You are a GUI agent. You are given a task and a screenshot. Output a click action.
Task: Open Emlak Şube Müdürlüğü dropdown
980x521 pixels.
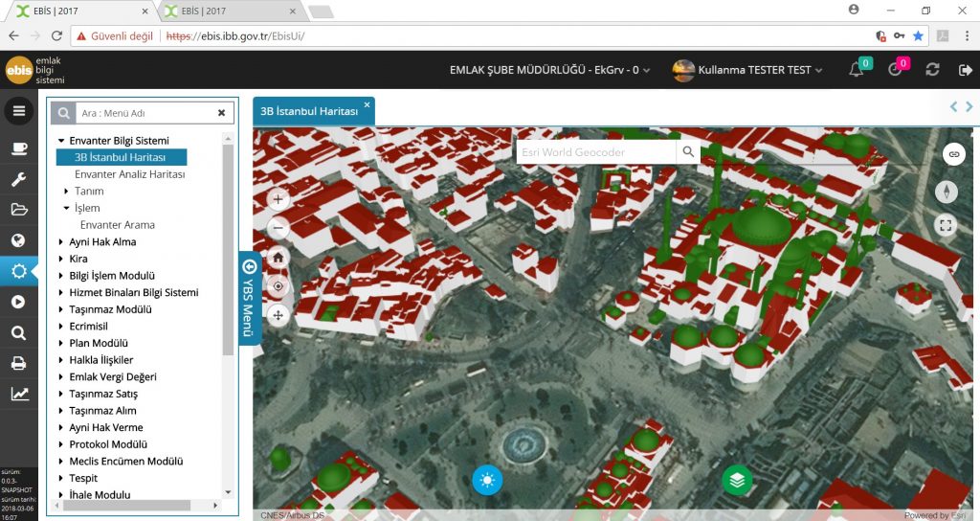(550, 70)
